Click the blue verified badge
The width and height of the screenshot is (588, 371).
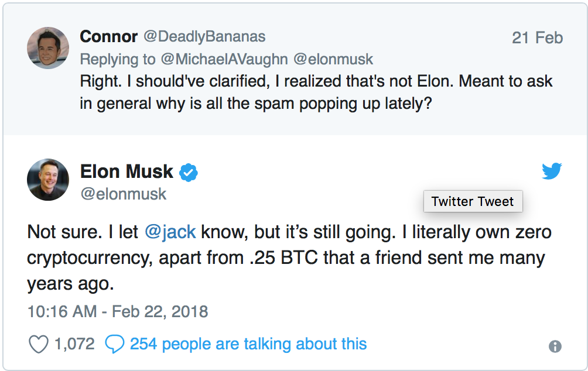pos(189,172)
